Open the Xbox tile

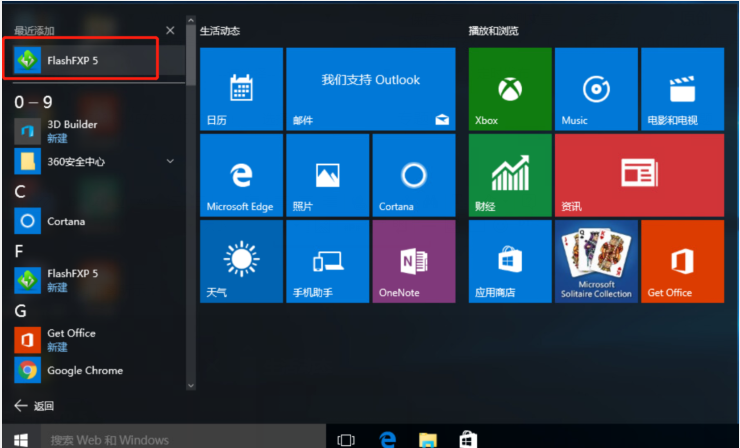(510, 89)
